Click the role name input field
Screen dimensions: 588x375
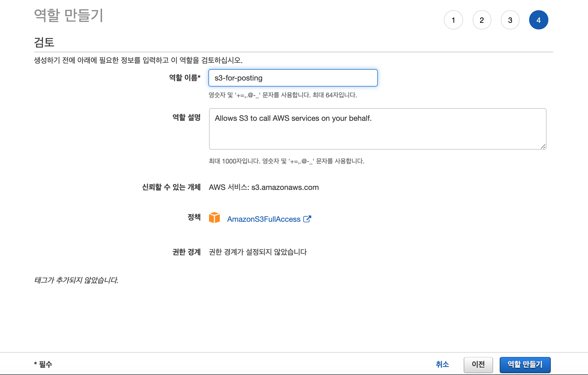tap(293, 78)
